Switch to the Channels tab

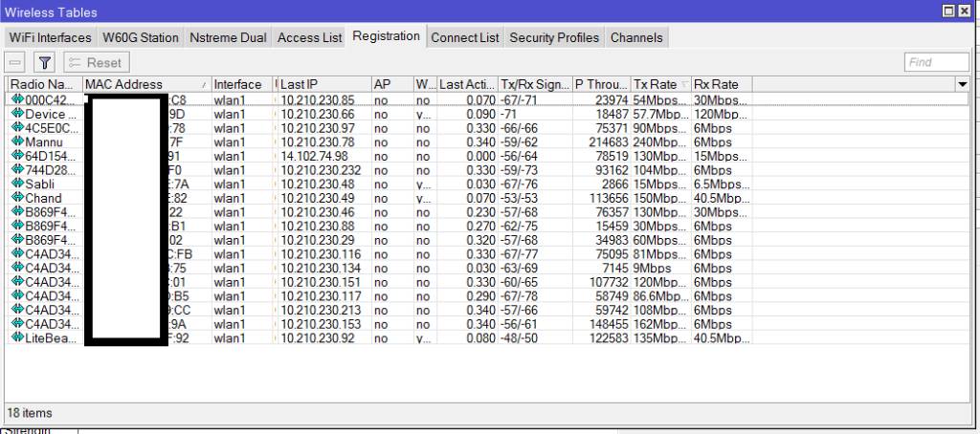(636, 37)
